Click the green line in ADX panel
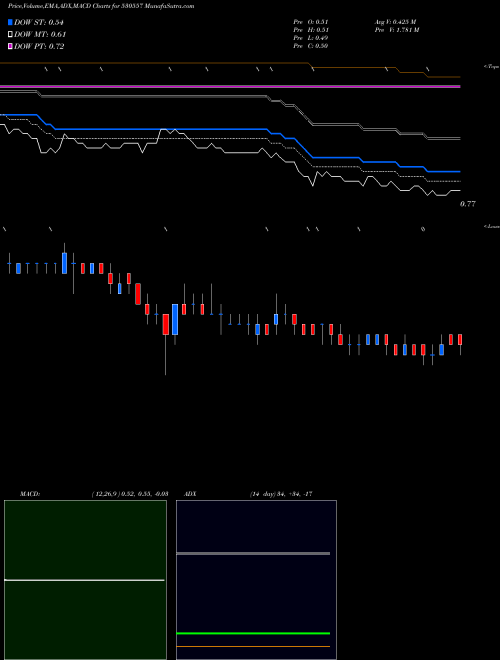The width and height of the screenshot is (500, 660). click(253, 633)
